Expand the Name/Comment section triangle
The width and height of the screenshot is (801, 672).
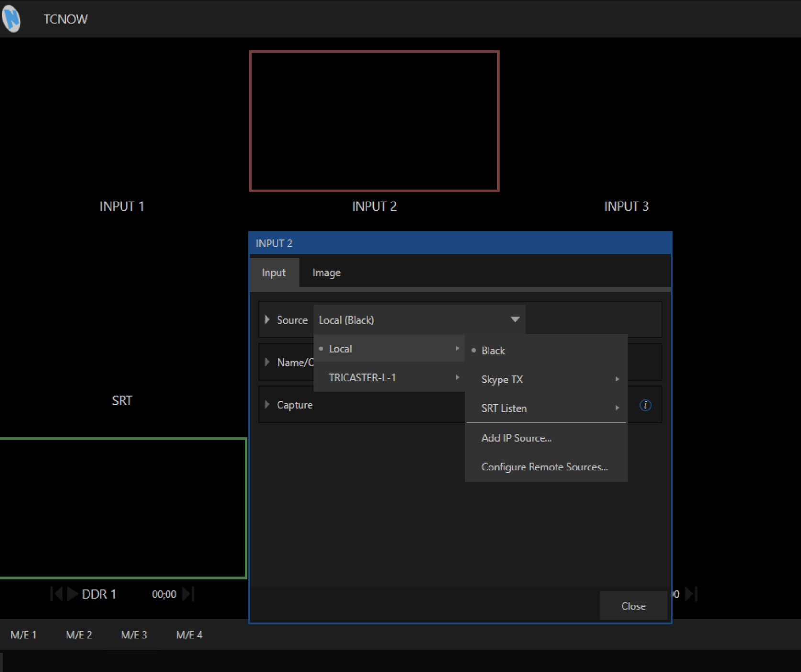point(267,362)
